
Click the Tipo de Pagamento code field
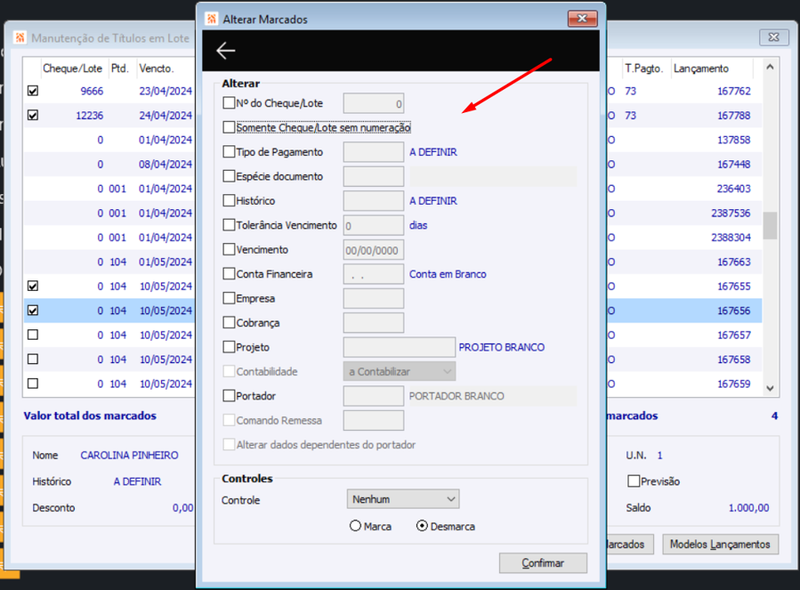pyautogui.click(x=373, y=152)
